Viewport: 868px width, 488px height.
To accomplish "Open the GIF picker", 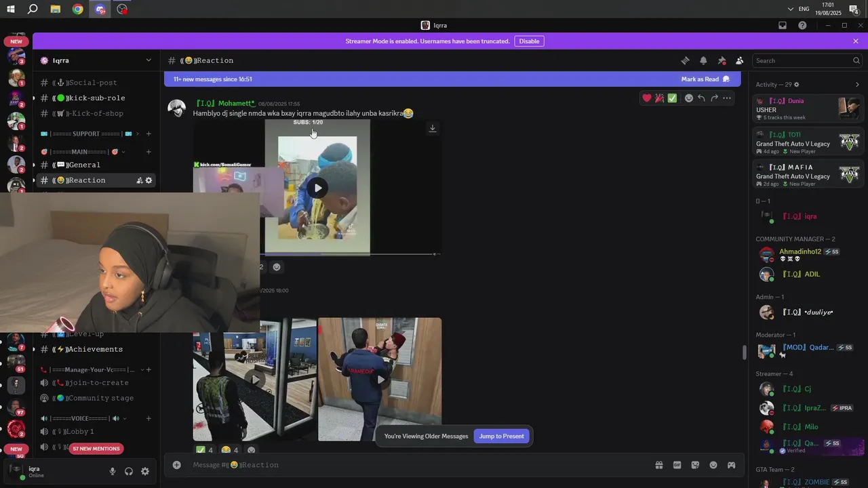I will (x=677, y=465).
